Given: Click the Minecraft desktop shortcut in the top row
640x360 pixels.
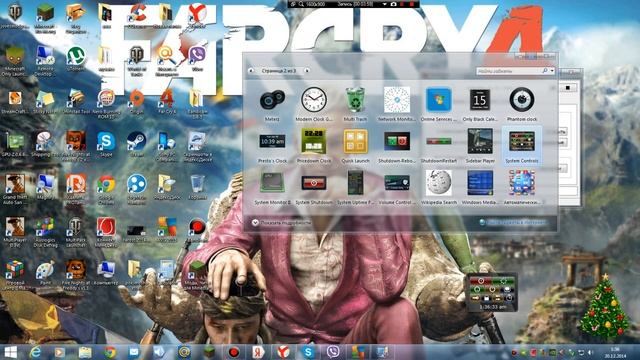Looking at the screenshot, I should (x=45, y=18).
